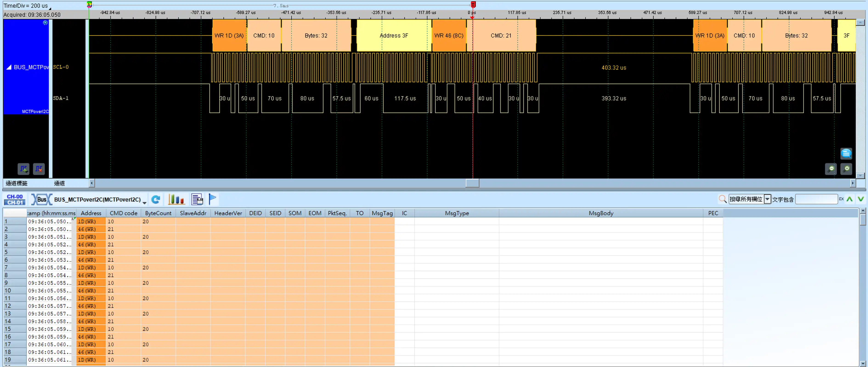The image size is (868, 367).
Task: Jump to previous search result up arrow
Action: (x=850, y=199)
